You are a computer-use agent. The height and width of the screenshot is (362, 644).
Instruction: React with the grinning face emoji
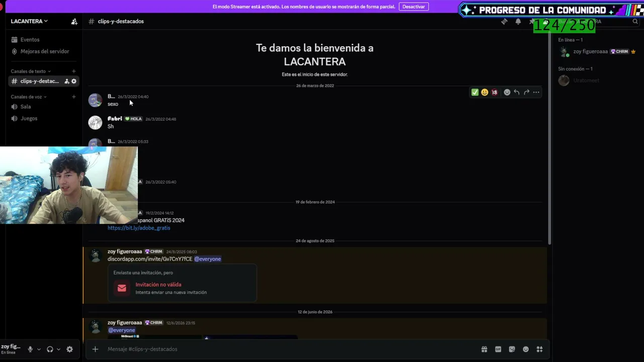pyautogui.click(x=485, y=93)
